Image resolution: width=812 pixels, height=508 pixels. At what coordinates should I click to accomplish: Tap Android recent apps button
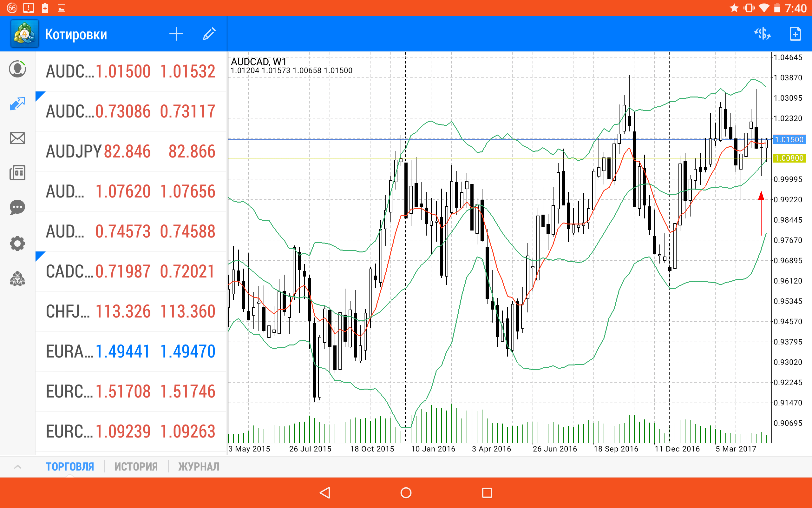click(487, 492)
